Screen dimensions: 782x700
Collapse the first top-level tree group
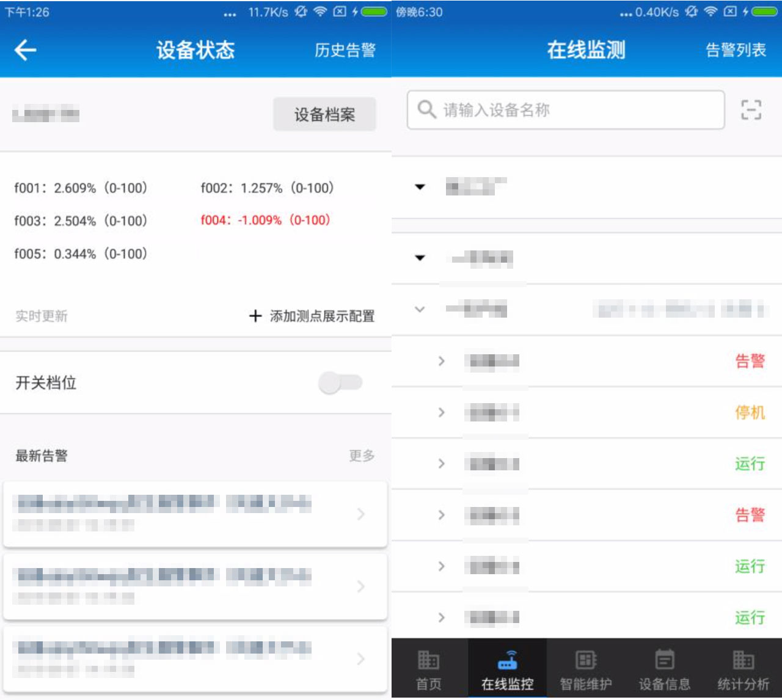(x=420, y=187)
